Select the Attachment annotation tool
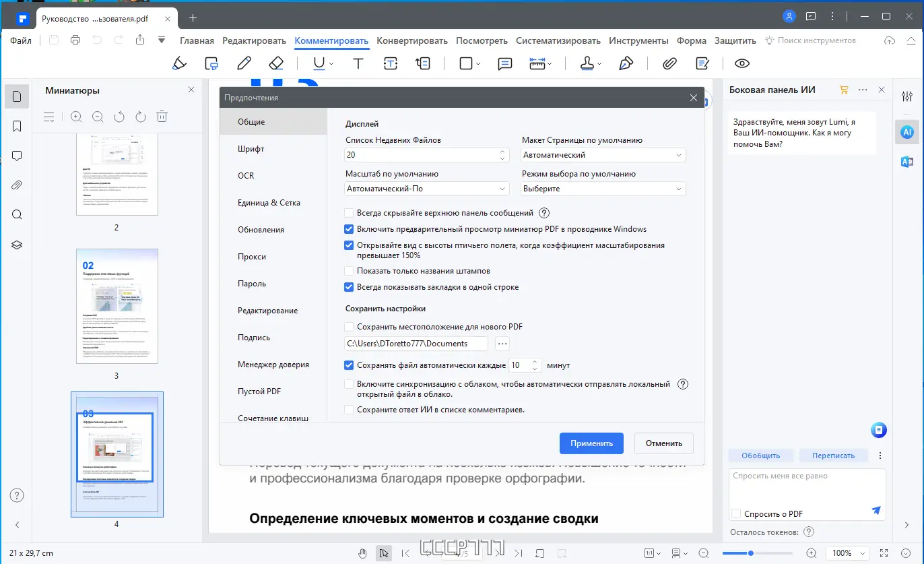This screenshot has width=924, height=564. click(669, 63)
